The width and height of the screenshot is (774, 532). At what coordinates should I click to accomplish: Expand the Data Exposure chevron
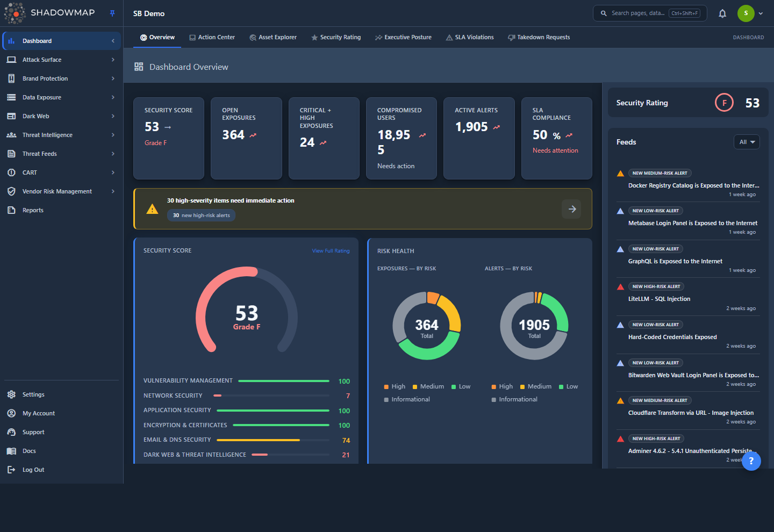113,97
